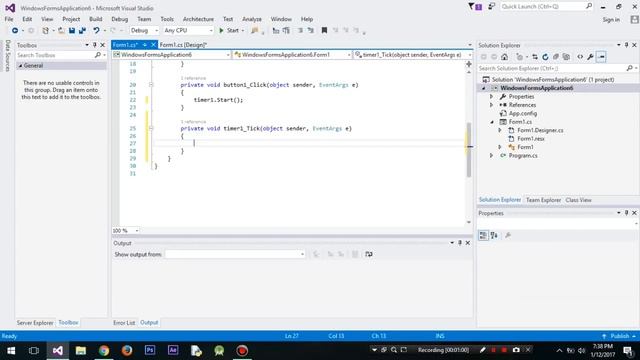Image resolution: width=640 pixels, height=360 pixels.
Task: Open Properties wrench icon in Solution Explorer toolbar
Action: pos(590,57)
